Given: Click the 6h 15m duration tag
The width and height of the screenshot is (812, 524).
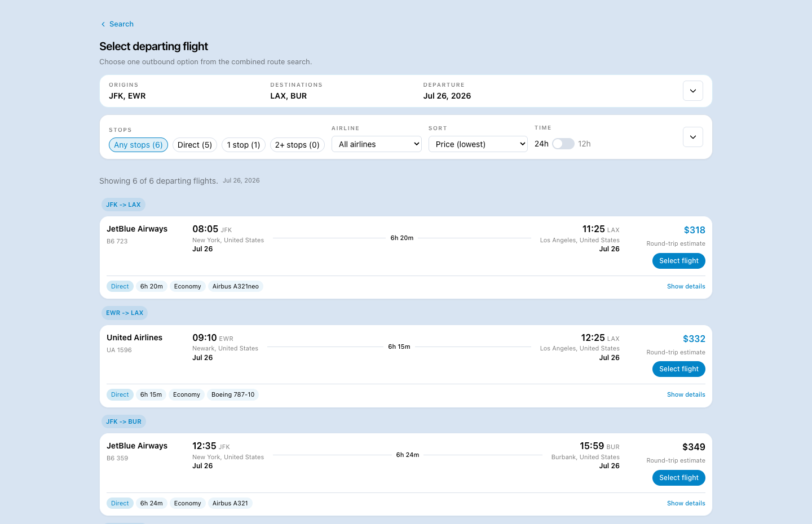Looking at the screenshot, I should pos(151,394).
